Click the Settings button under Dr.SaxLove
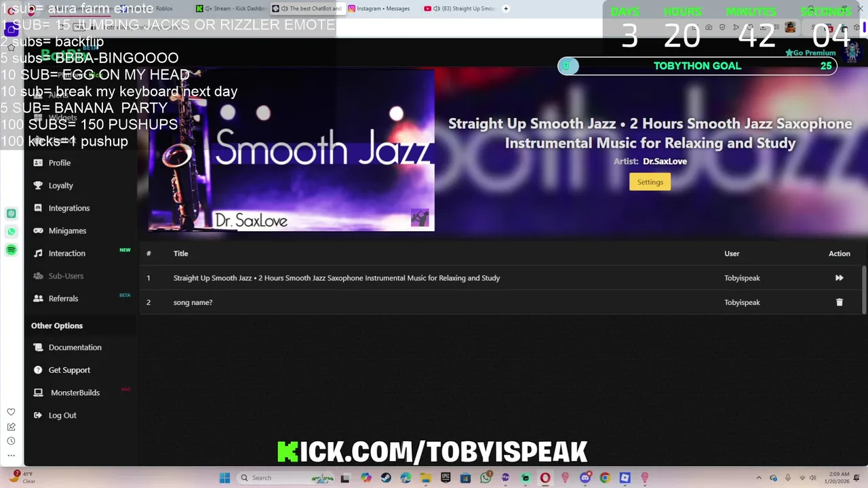The width and height of the screenshot is (868, 488). click(650, 182)
